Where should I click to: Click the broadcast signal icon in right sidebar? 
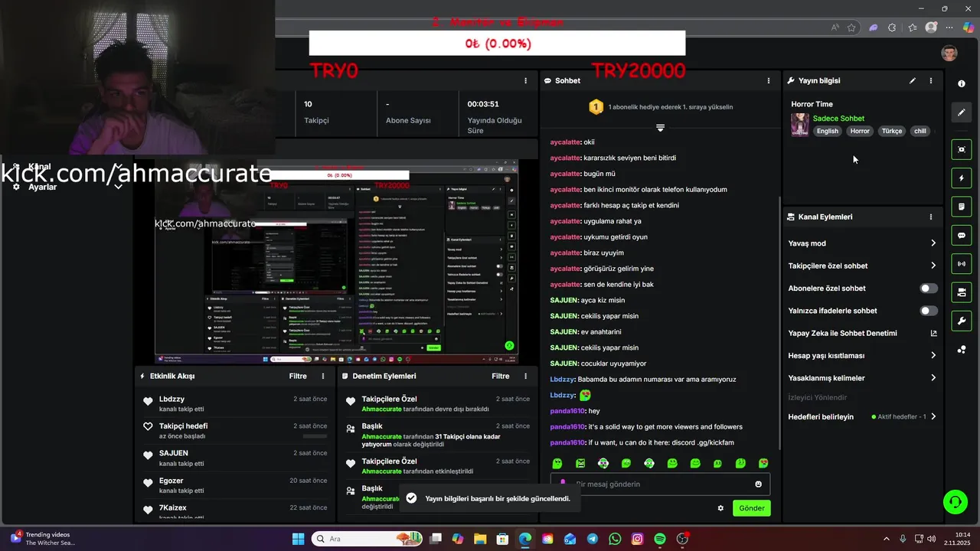(x=962, y=264)
